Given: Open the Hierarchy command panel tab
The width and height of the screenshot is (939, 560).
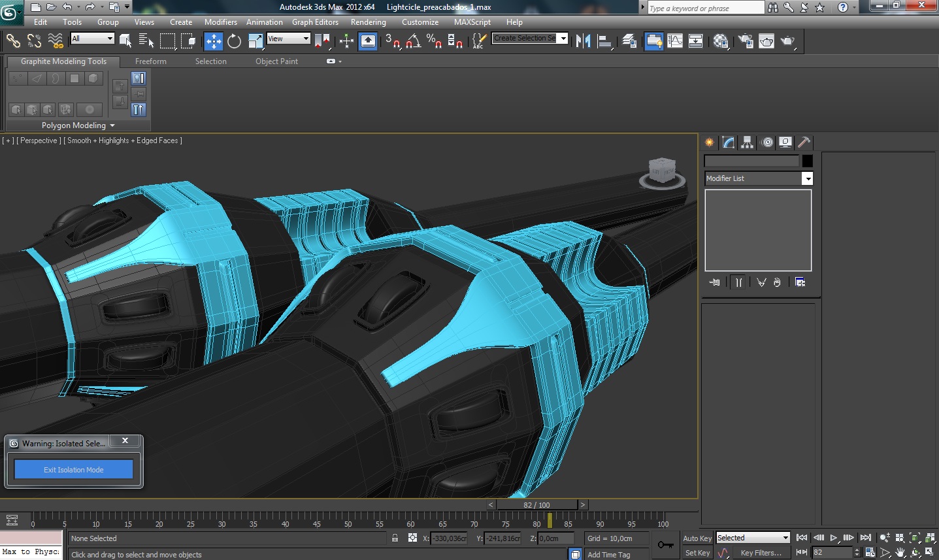Looking at the screenshot, I should [748, 142].
